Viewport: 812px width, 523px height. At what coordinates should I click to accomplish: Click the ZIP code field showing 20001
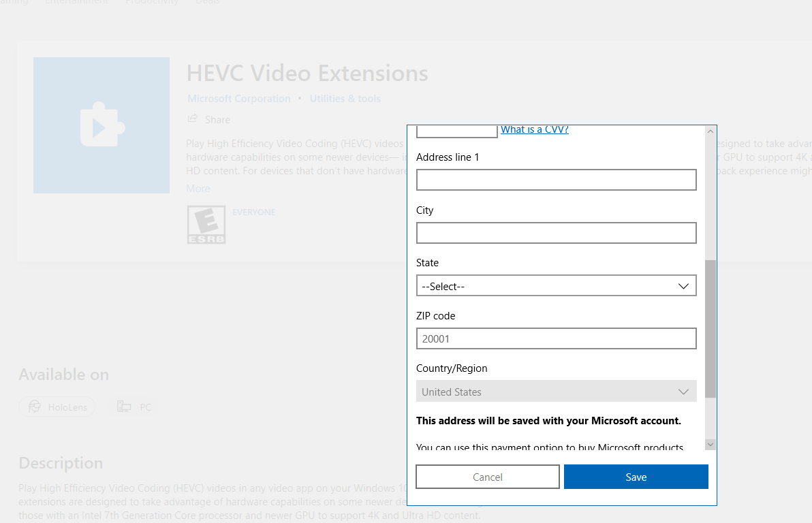click(x=556, y=338)
